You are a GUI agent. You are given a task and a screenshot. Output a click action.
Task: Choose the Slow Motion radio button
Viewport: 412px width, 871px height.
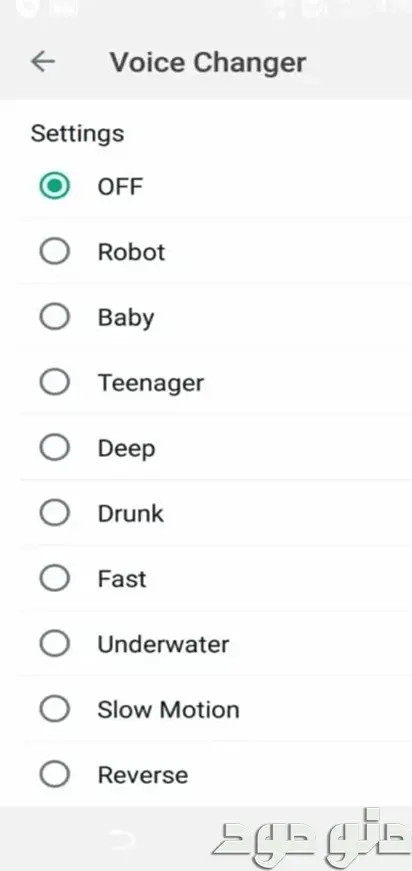coord(54,709)
